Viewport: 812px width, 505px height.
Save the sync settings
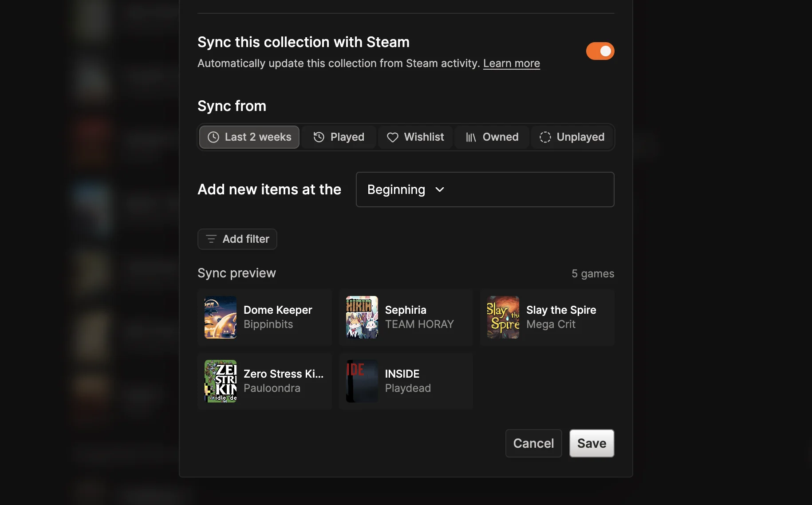[591, 443]
